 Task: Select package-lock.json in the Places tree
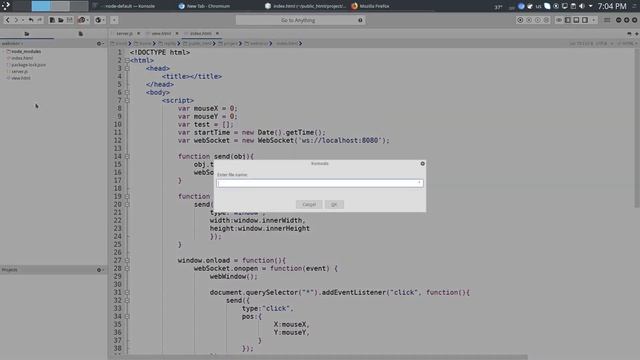[28, 64]
